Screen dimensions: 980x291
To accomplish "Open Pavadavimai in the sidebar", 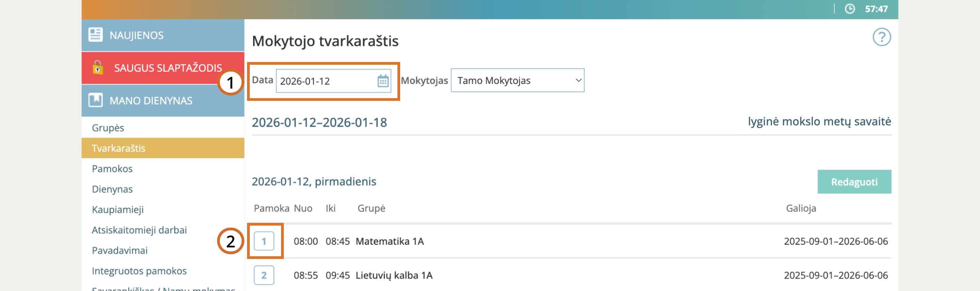I will (x=119, y=251).
